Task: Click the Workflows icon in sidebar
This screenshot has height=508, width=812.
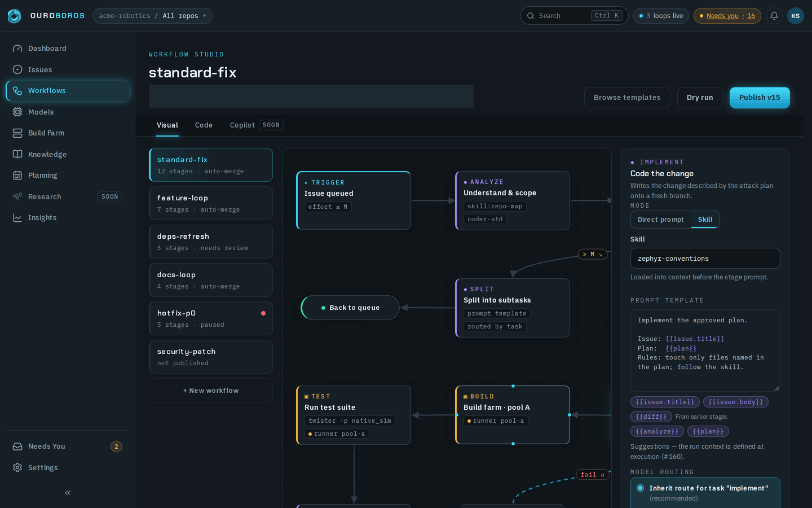Action: [17, 91]
